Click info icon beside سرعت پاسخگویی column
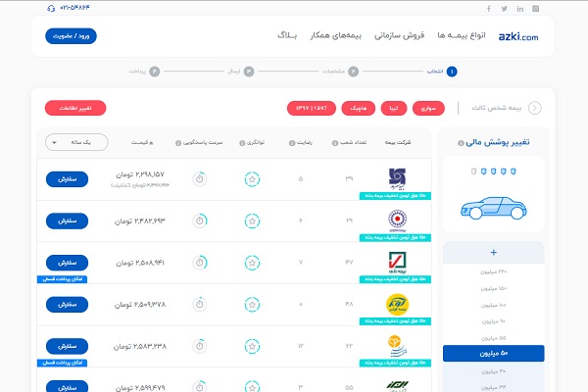The image size is (588, 392). 178,143
